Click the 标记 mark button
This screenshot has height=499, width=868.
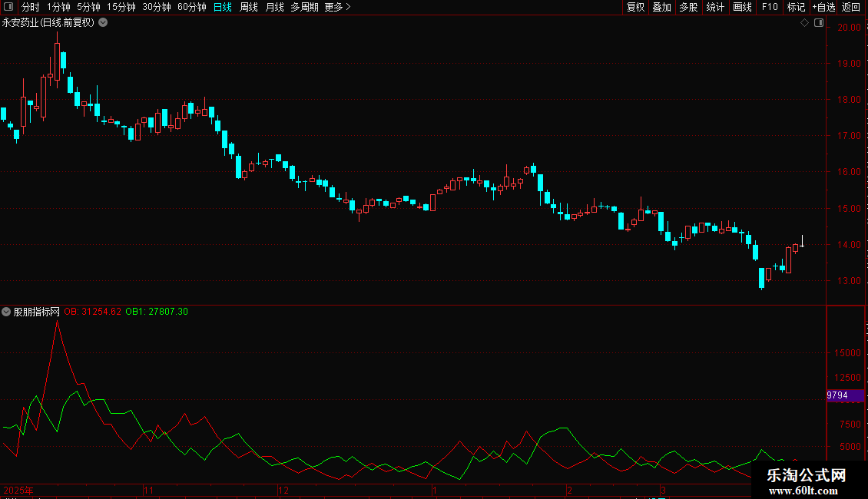pos(796,7)
